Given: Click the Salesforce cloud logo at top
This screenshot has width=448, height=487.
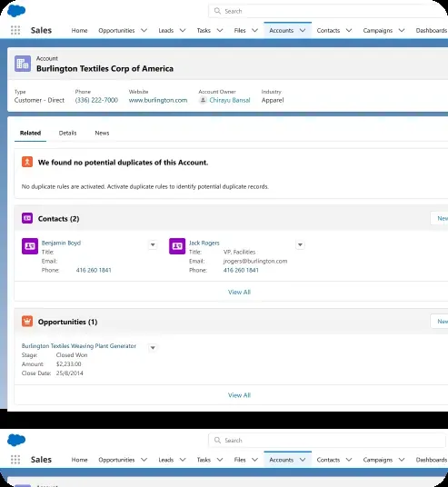Looking at the screenshot, I should pyautogui.click(x=16, y=11).
